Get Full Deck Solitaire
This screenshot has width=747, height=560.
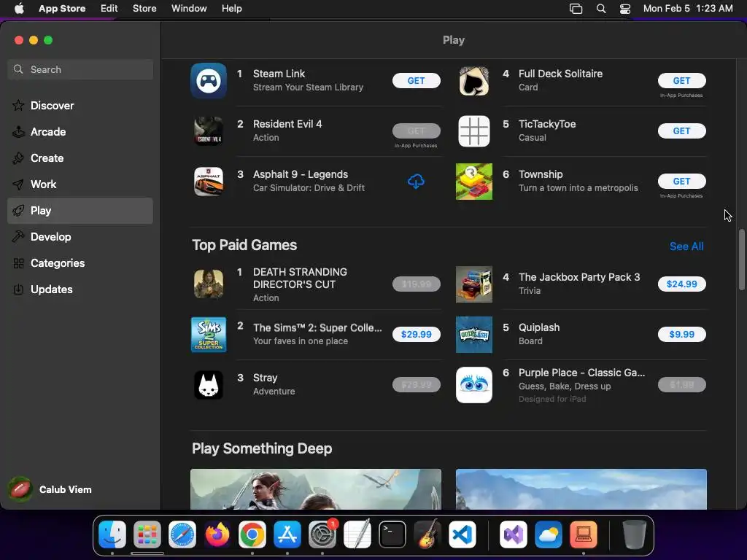(682, 80)
